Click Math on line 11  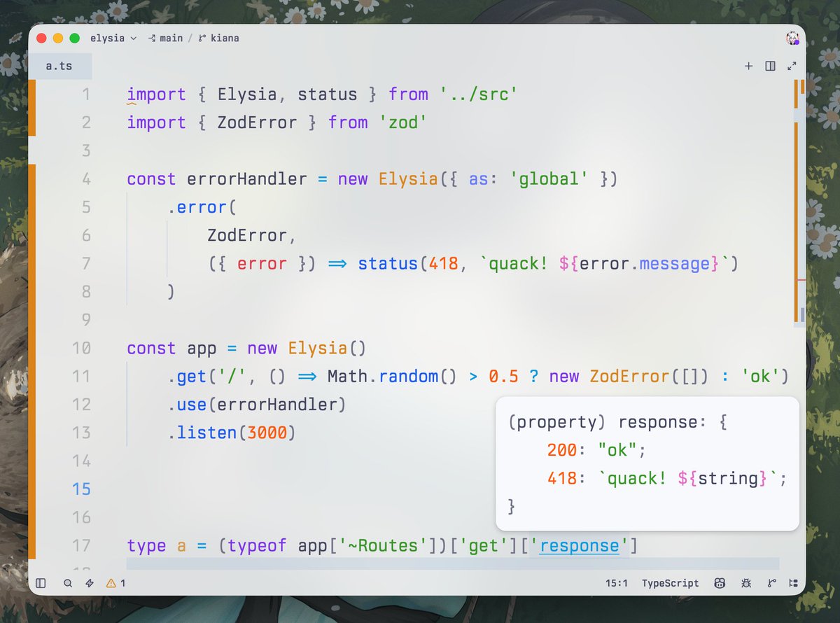[x=348, y=377]
